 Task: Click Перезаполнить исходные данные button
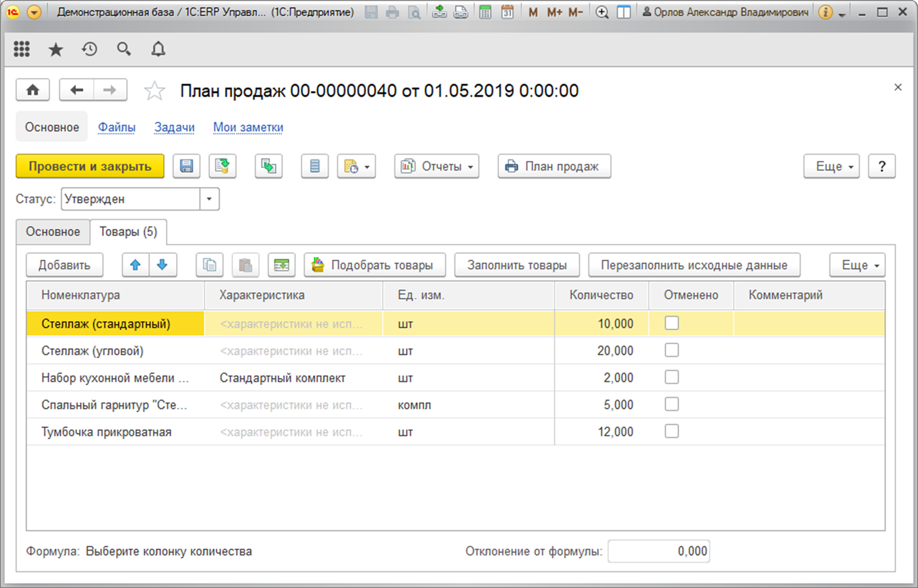click(x=694, y=265)
